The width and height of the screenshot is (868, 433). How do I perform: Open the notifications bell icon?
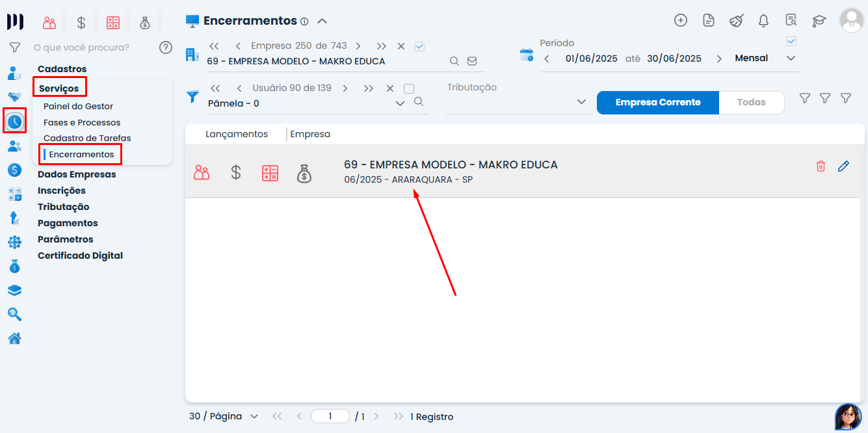[764, 21]
